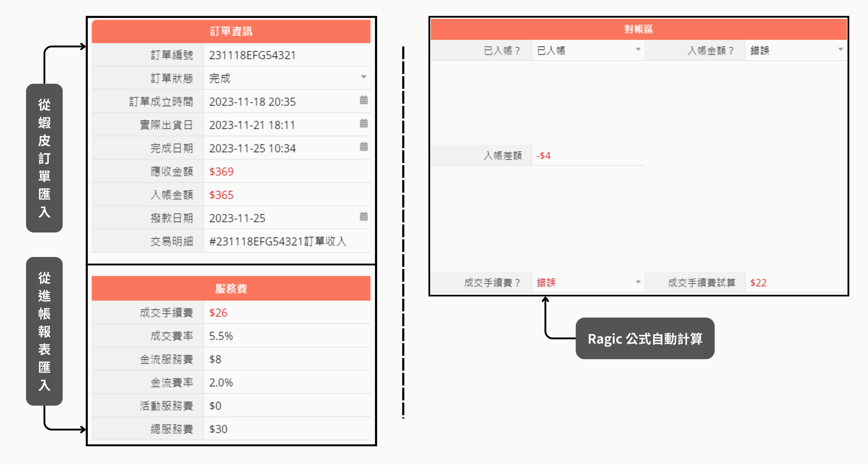Click the 錯誤 value beside 入帳金額？

(760, 51)
